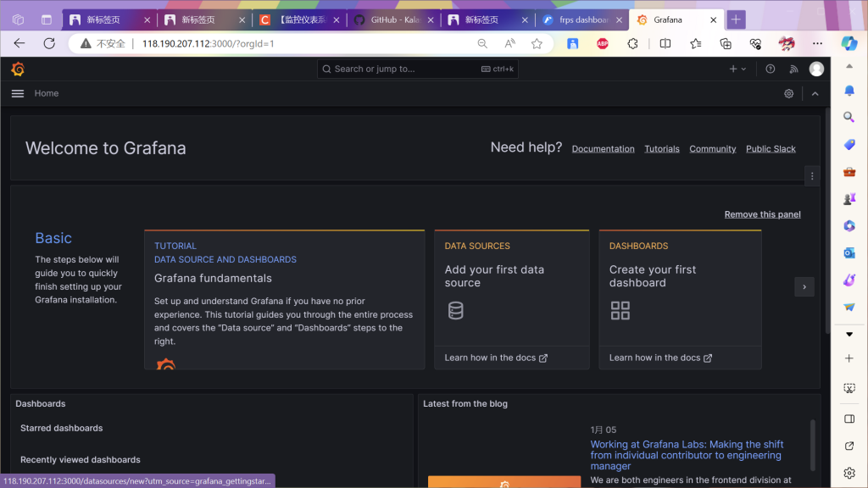Close the Grafana browser tab

[x=713, y=20]
